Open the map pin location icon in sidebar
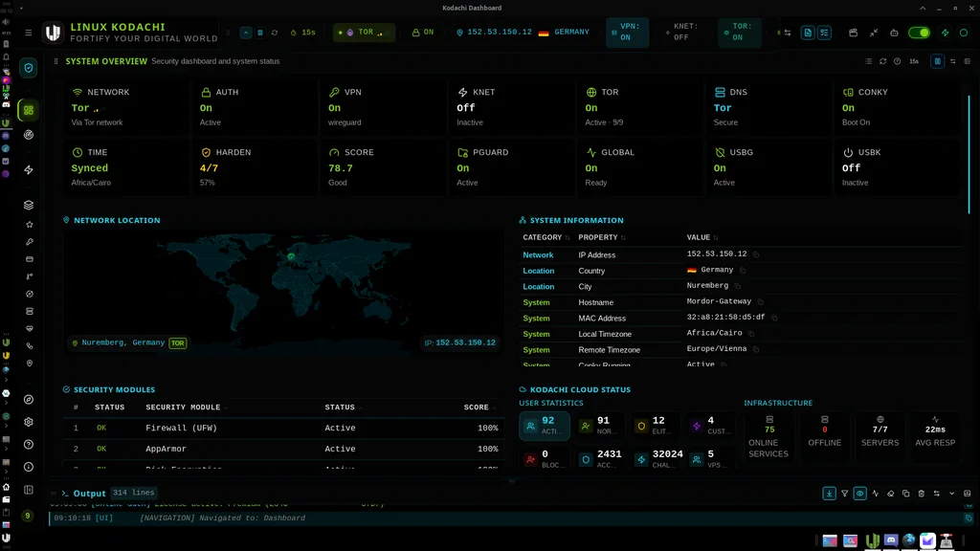 pos(30,363)
